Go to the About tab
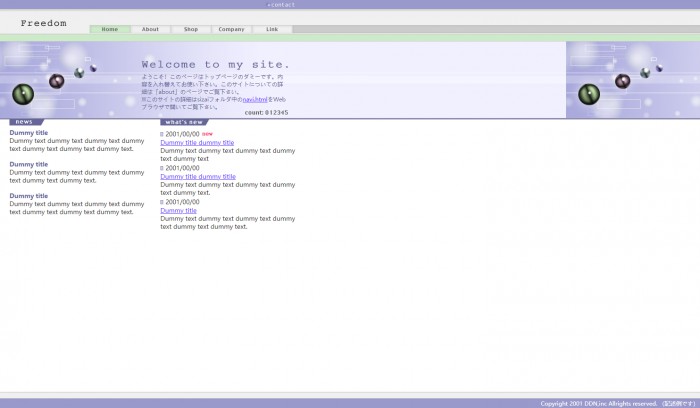The image size is (700, 408). pyautogui.click(x=150, y=29)
